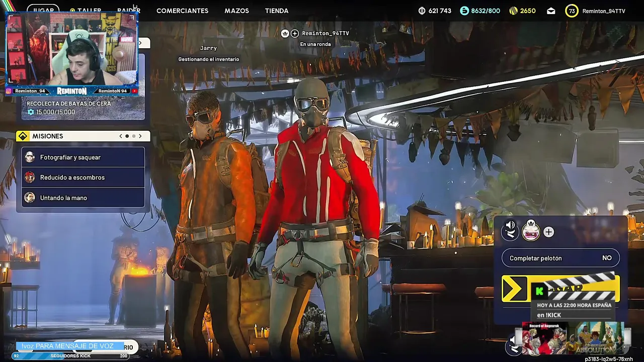The image size is (644, 362).
Task: Add a squad member with the plus button
Action: click(548, 232)
